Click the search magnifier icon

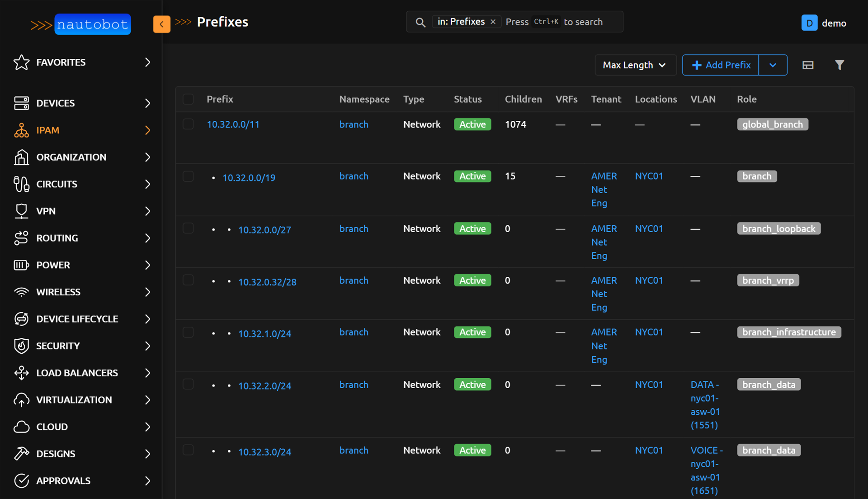pyautogui.click(x=420, y=22)
